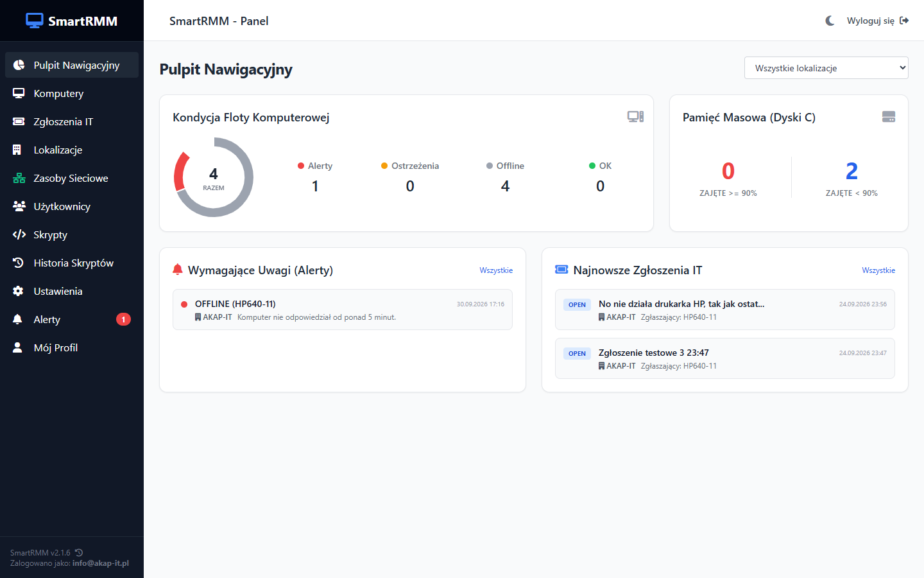924x578 pixels.
Task: Click the ticket icon beside Najnowsze Zgłoszenia IT
Action: click(x=561, y=270)
